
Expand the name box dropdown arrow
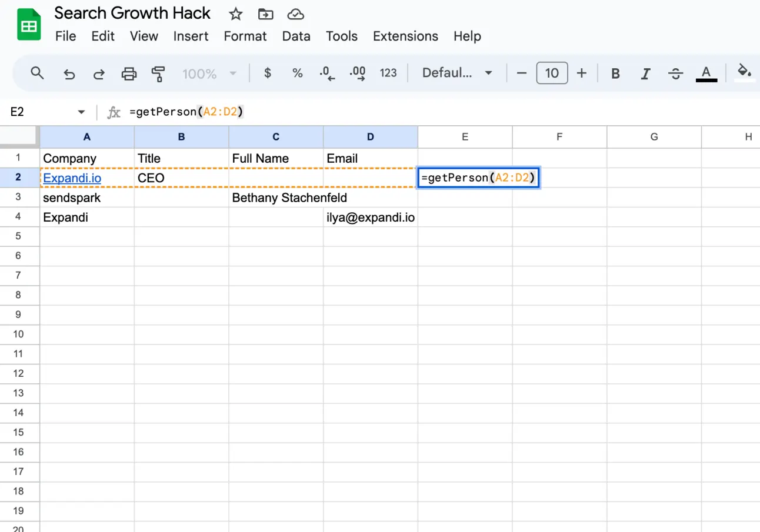pos(81,112)
